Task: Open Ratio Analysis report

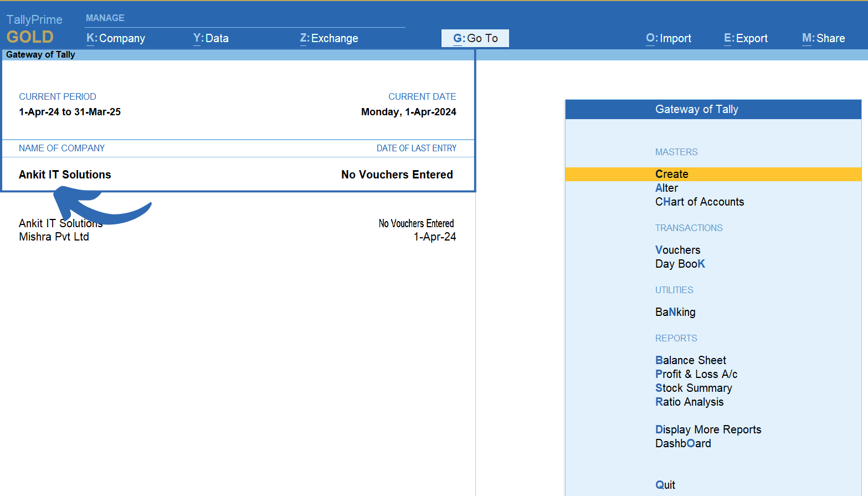Action: click(x=690, y=402)
